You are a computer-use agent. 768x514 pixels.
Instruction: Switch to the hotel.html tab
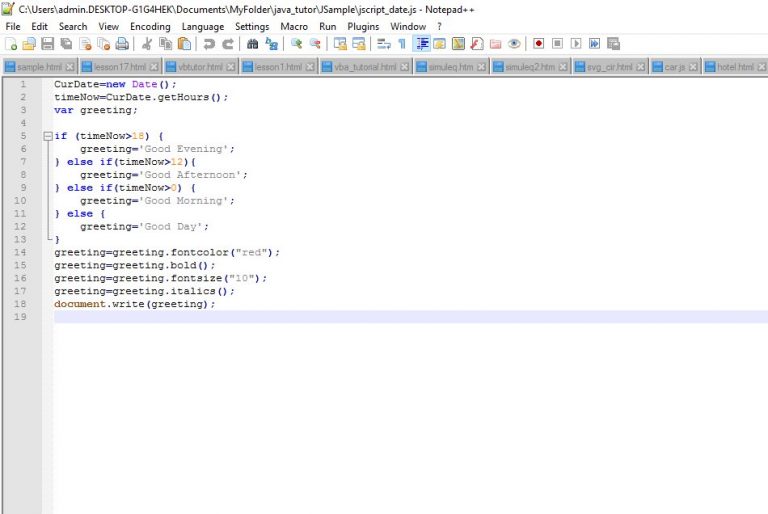[735, 67]
